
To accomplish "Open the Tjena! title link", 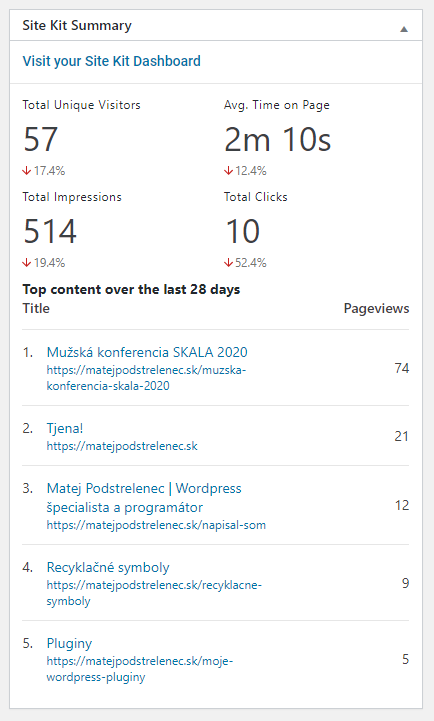I will point(65,428).
